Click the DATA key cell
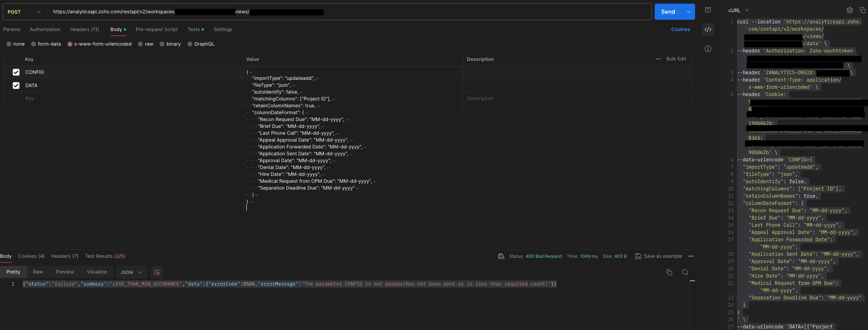 click(132, 86)
